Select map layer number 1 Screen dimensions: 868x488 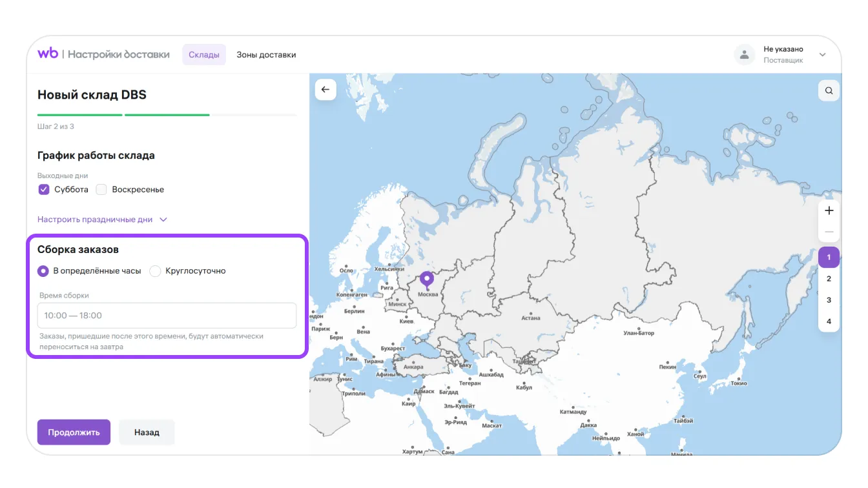[x=829, y=258]
